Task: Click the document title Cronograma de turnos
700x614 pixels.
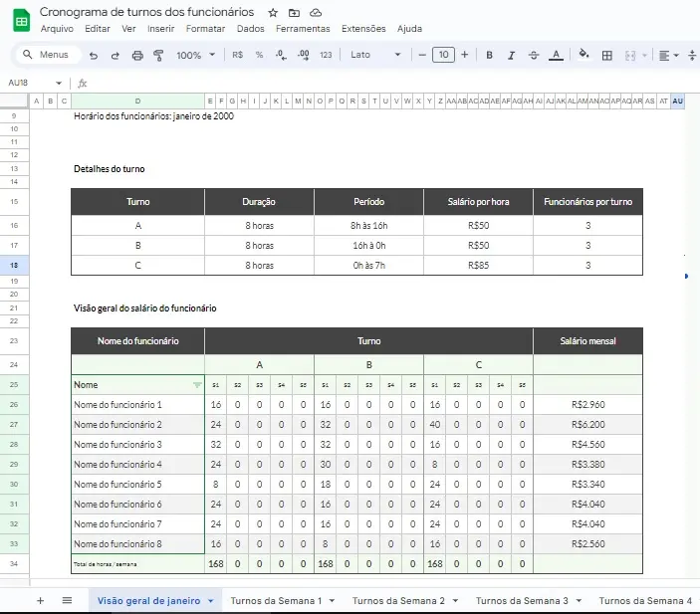Action: tap(146, 12)
